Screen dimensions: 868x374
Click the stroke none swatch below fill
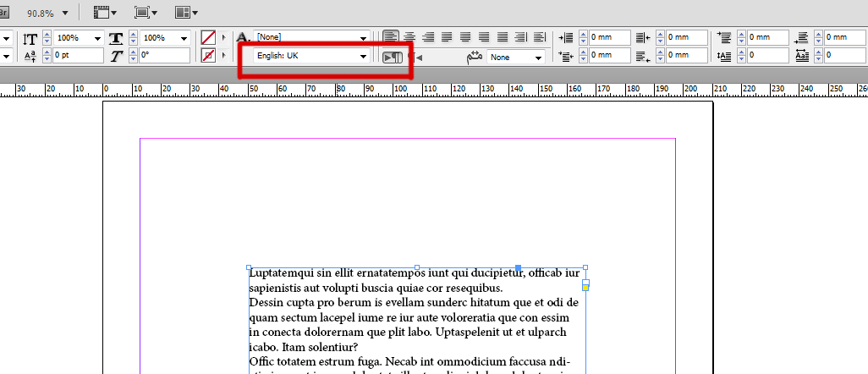208,55
